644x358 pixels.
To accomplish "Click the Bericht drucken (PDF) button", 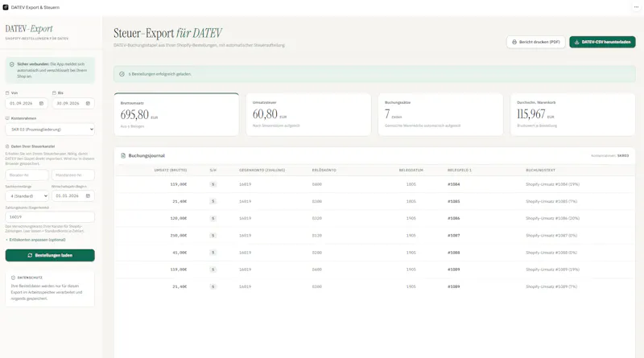I will click(535, 42).
